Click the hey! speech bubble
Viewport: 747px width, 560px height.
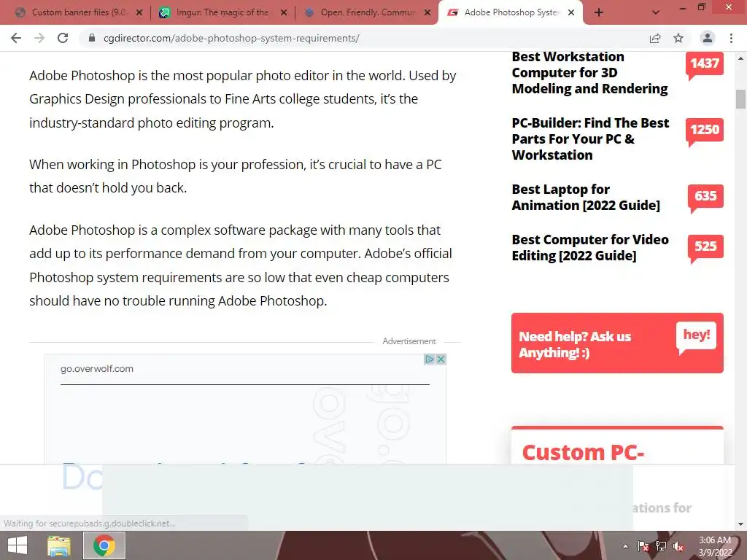click(696, 336)
